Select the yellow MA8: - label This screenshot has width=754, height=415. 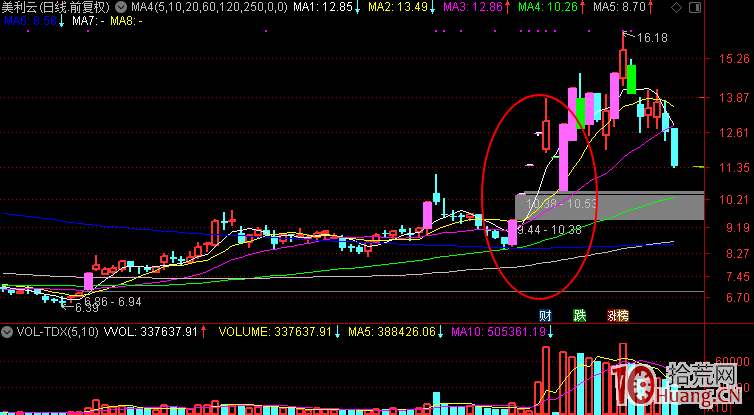click(x=126, y=21)
